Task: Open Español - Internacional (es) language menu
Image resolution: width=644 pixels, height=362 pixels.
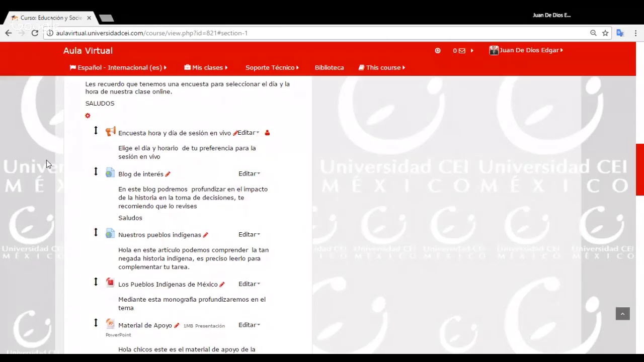Action: click(x=118, y=67)
